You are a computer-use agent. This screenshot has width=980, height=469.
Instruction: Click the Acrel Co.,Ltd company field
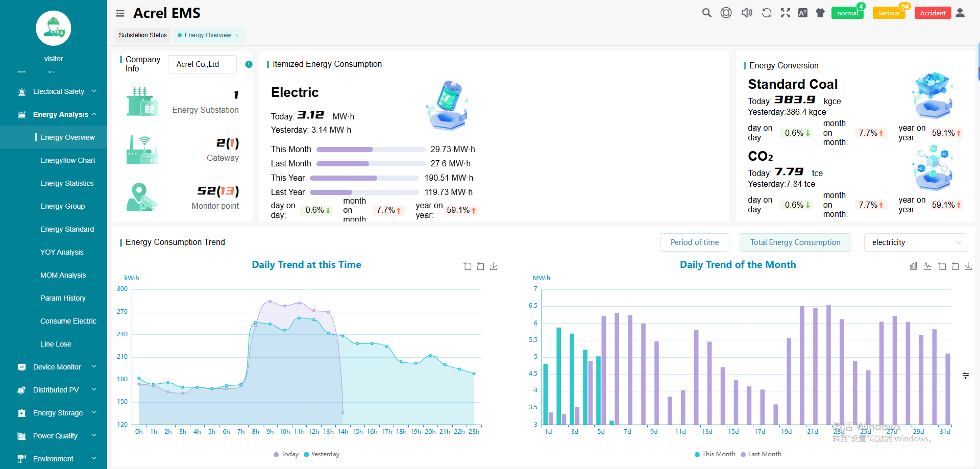[x=202, y=64]
